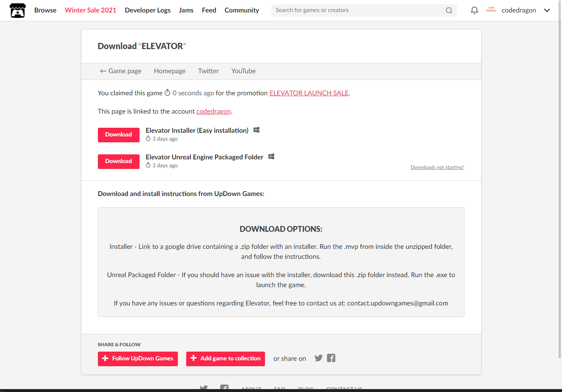Open the Browse menu
Screen dimensions: 562x392
pos(45,10)
